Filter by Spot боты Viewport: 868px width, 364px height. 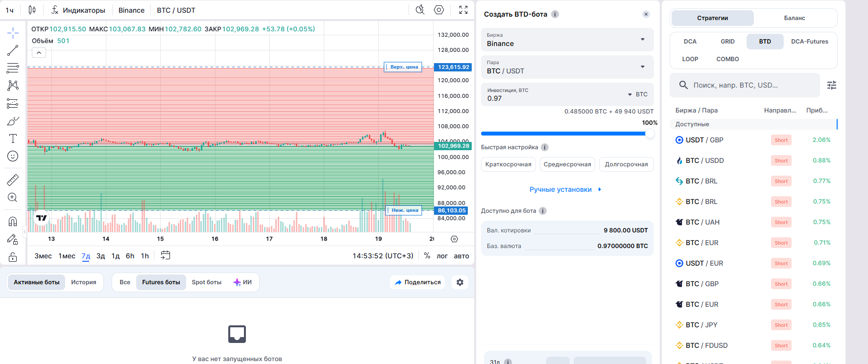click(x=207, y=282)
